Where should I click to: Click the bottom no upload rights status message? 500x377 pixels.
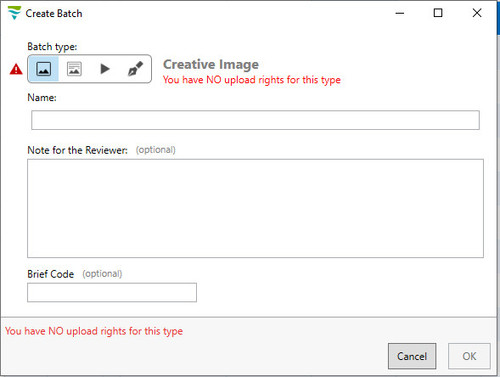[x=94, y=331]
